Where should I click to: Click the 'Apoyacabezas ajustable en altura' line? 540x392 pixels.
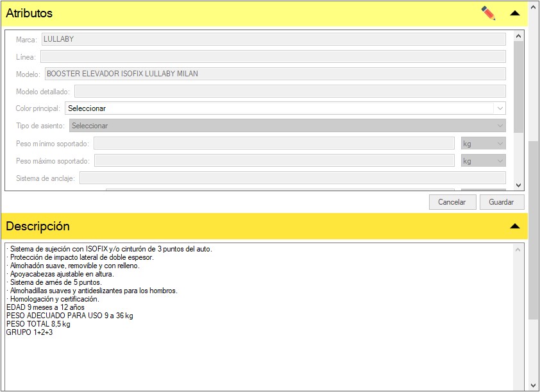pos(60,274)
